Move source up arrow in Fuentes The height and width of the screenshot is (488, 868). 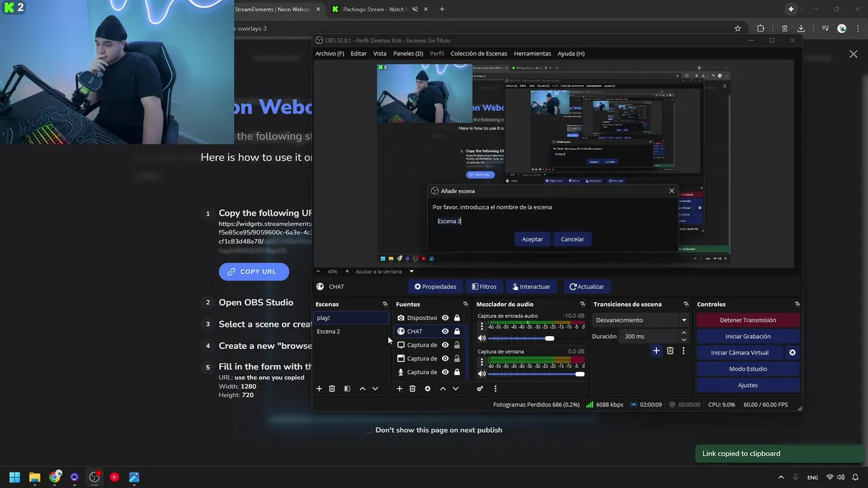(x=443, y=388)
